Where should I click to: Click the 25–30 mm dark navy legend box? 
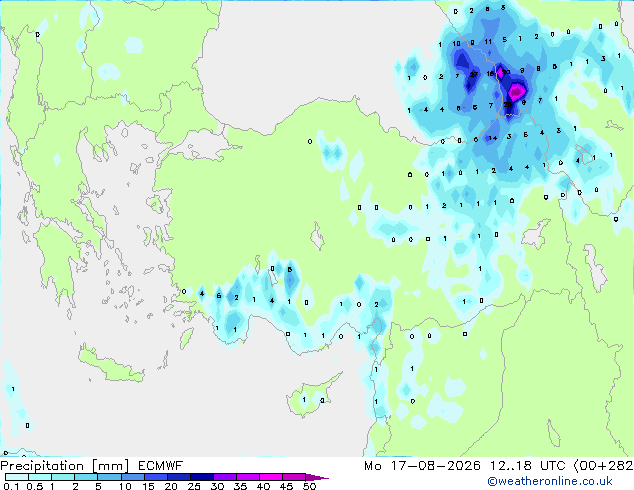[201, 477]
